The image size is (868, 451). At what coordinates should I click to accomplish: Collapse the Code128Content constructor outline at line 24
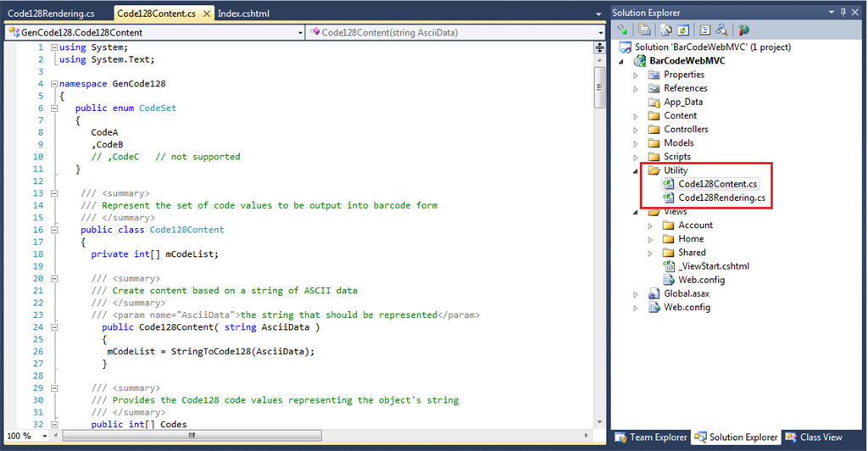[x=54, y=327]
